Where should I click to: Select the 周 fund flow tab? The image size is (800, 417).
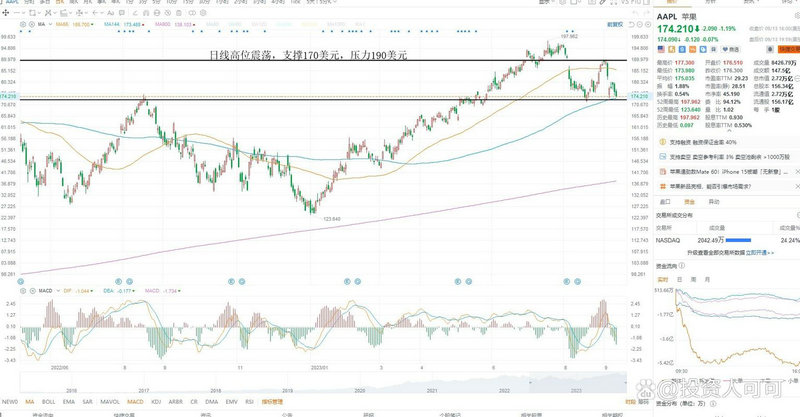[693, 280]
